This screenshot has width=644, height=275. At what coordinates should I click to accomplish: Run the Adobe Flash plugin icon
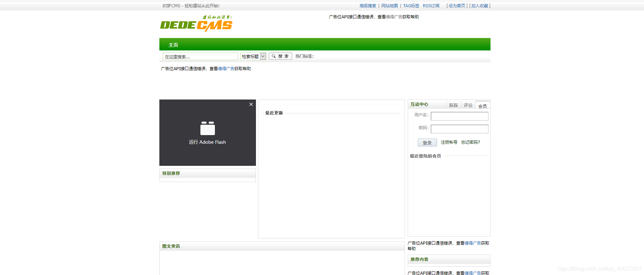click(x=208, y=128)
